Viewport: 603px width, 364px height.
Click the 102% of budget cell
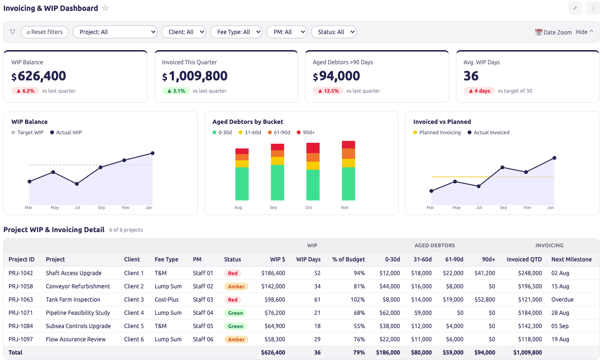[357, 300]
